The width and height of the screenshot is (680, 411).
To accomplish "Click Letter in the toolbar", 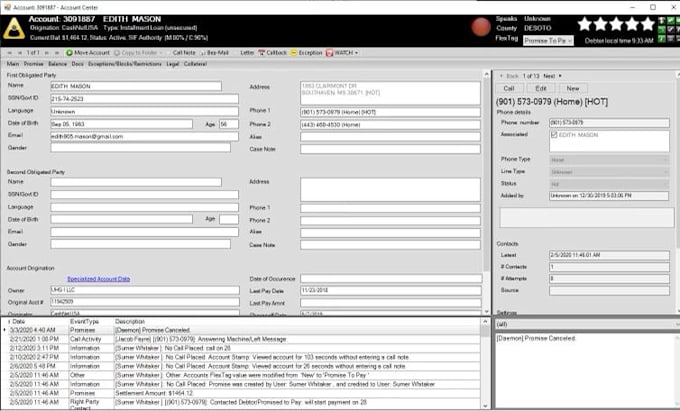I will click(x=247, y=53).
